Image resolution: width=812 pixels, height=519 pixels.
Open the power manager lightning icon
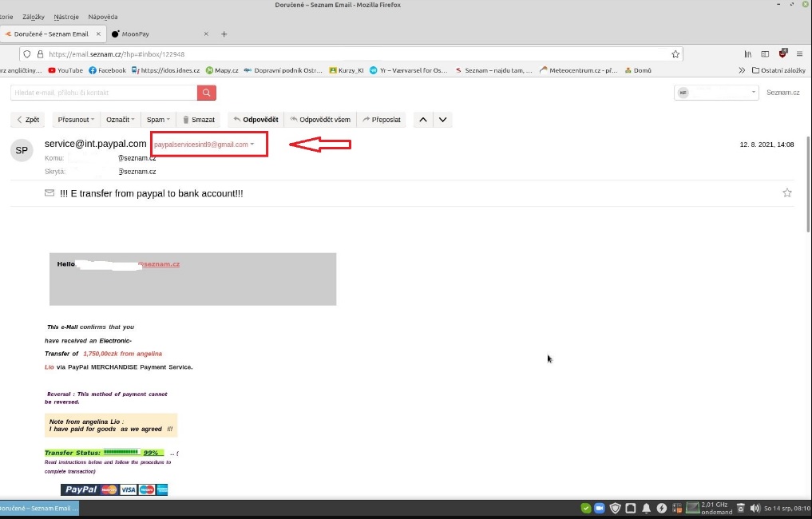(662, 508)
